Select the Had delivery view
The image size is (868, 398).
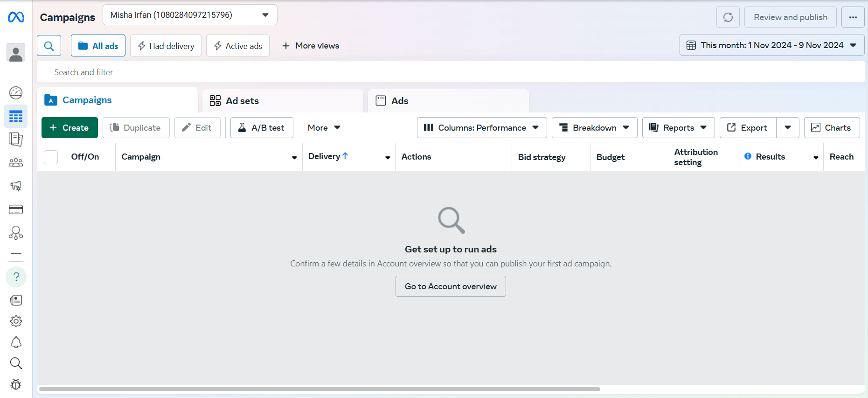pyautogui.click(x=166, y=46)
